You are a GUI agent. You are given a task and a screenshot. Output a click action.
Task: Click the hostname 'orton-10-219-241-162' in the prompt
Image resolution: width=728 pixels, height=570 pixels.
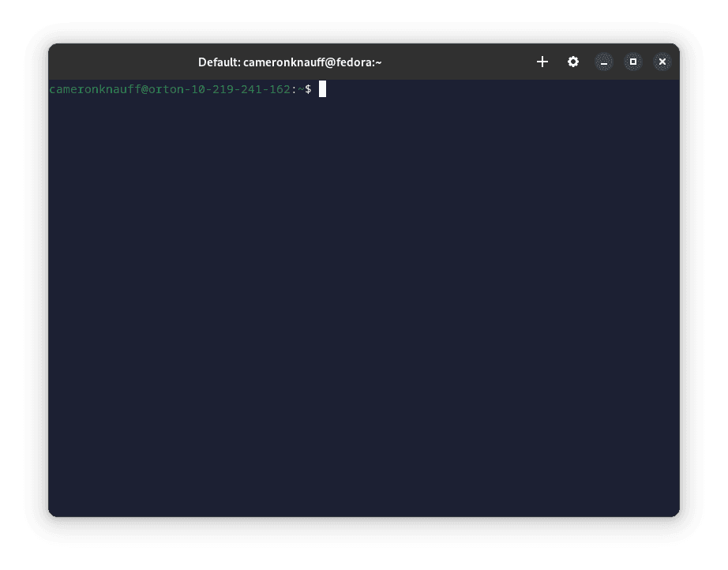click(x=219, y=89)
